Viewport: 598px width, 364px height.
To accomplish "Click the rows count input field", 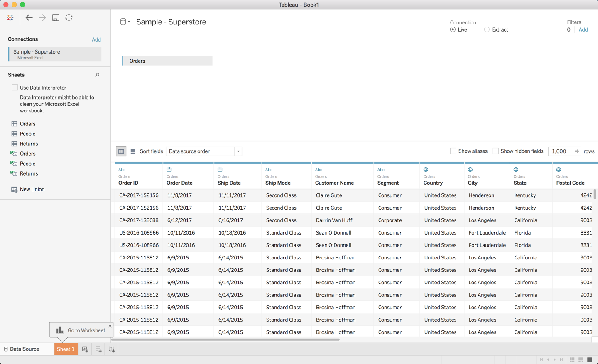I will click(x=560, y=151).
